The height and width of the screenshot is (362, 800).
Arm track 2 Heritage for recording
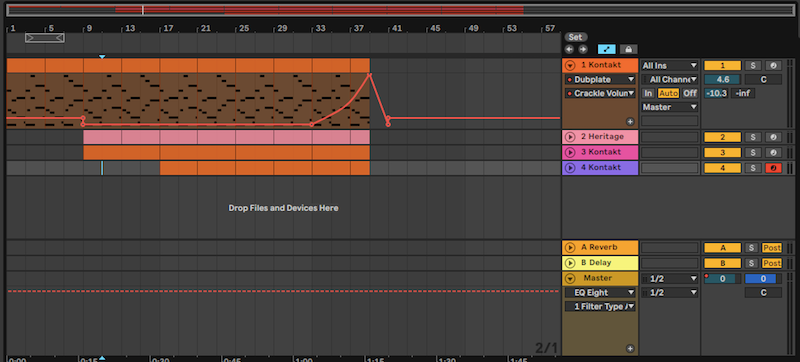point(773,137)
